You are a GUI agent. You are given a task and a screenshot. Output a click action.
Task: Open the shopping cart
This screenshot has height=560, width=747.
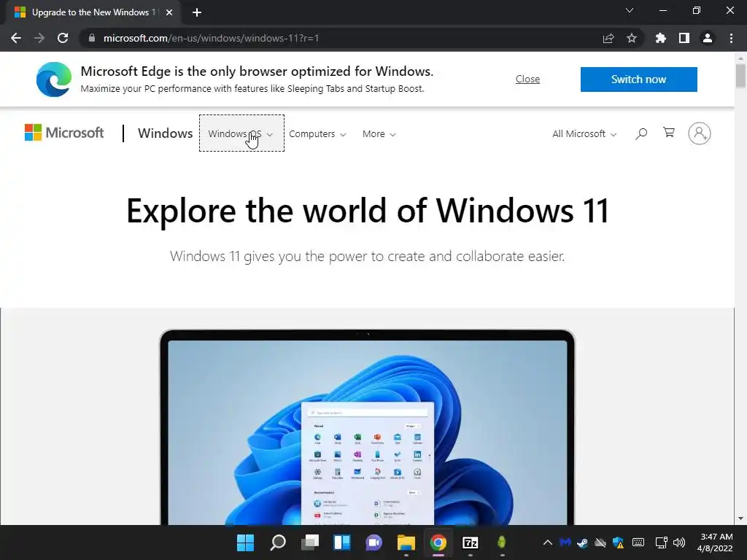click(x=669, y=133)
